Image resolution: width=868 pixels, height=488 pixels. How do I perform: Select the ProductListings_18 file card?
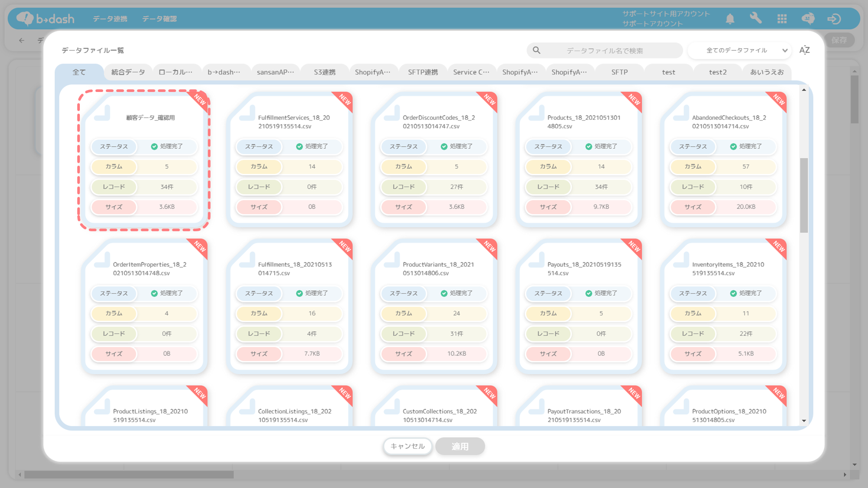(x=144, y=406)
